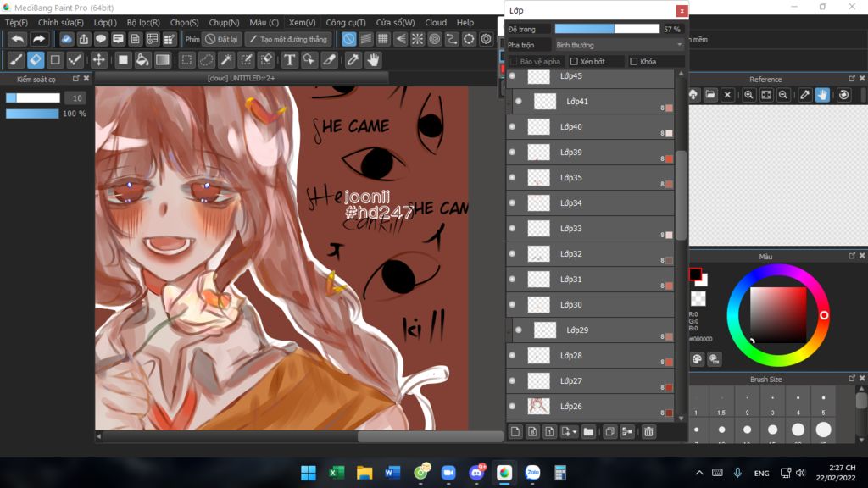Screen dimensions: 868x488
Task: Select the Magic Wand tool
Action: 225,60
